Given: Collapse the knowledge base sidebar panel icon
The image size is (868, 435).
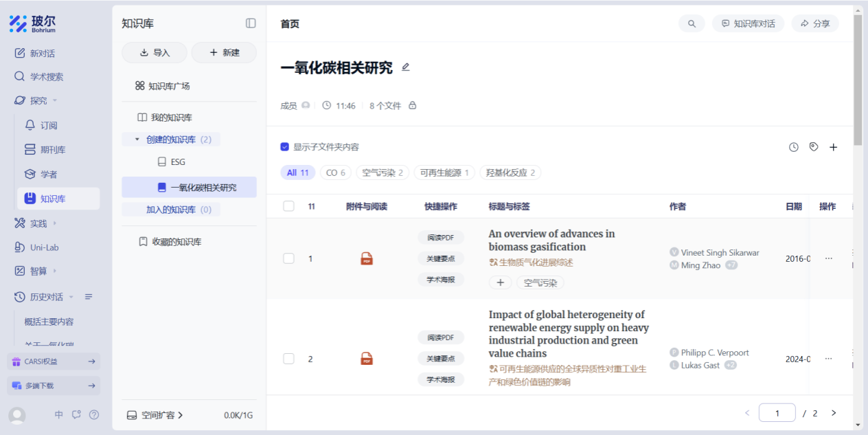Looking at the screenshot, I should (251, 23).
